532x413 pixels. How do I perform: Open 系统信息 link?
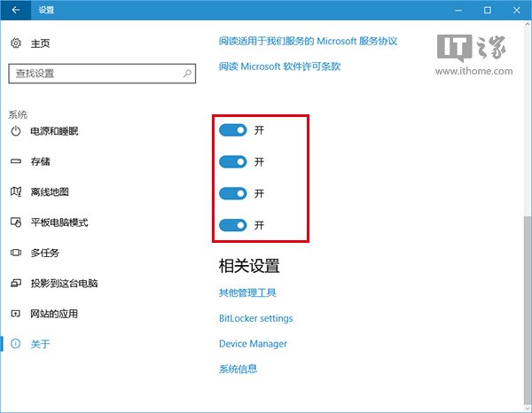238,369
